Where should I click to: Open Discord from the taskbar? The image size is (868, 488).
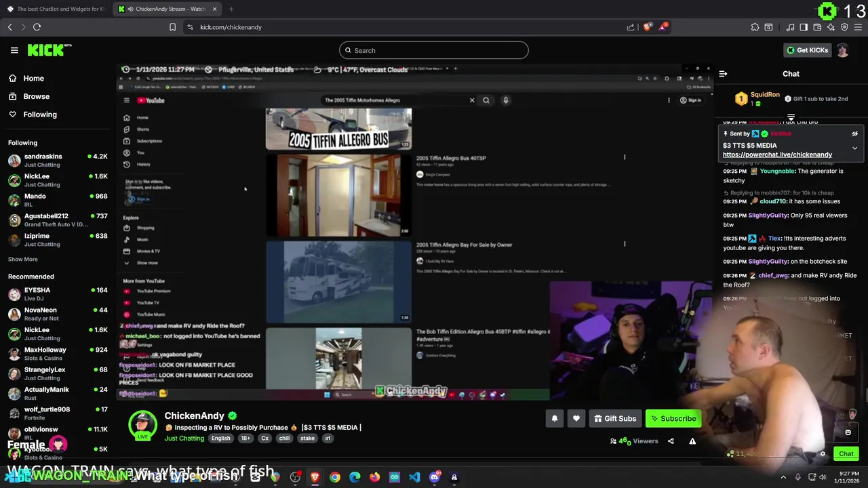coord(435,477)
